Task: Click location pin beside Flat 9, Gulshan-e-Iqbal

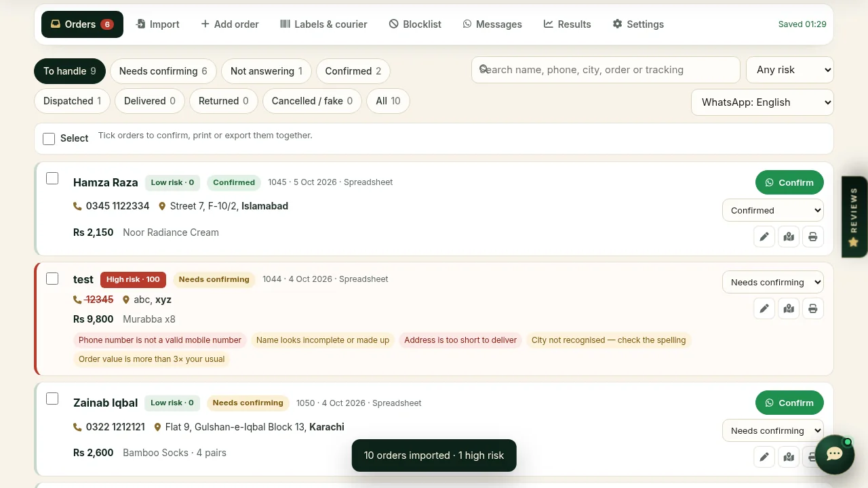Action: click(x=157, y=427)
